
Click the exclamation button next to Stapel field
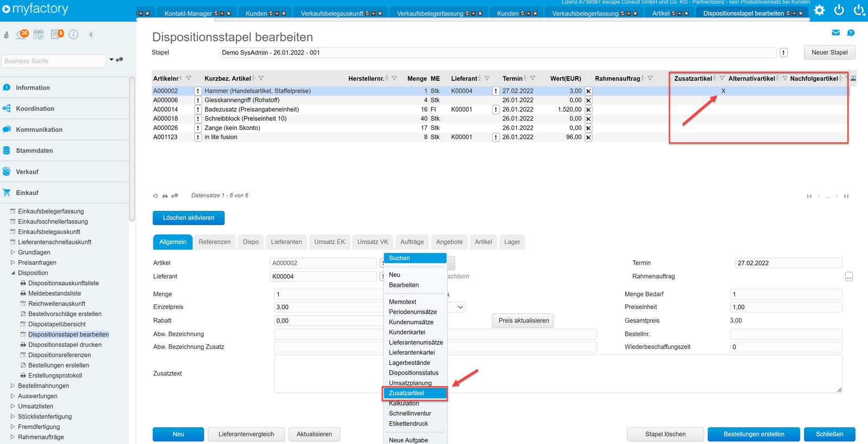pyautogui.click(x=784, y=53)
